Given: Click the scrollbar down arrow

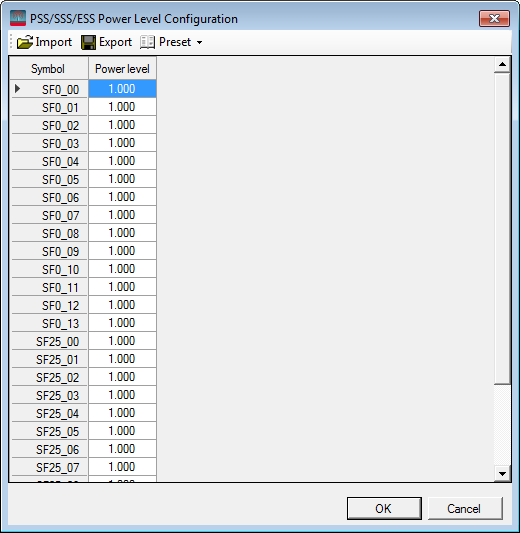Looking at the screenshot, I should pyautogui.click(x=502, y=474).
